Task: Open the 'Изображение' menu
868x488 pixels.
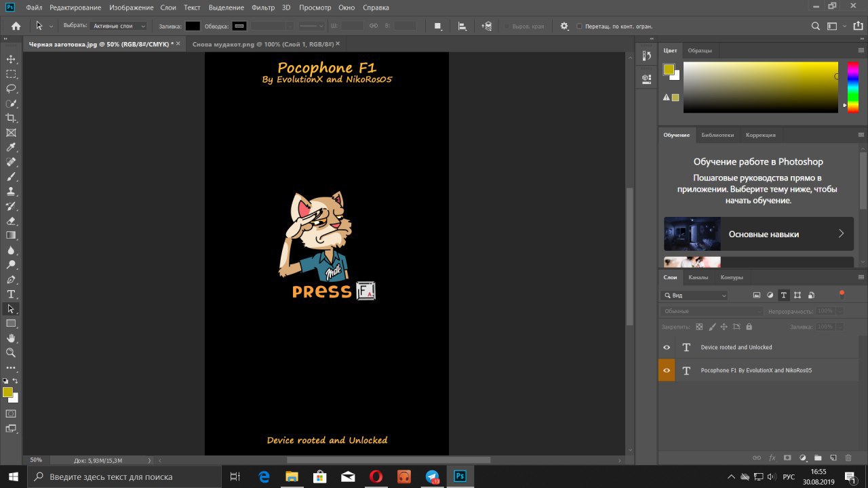Action: coord(130,7)
